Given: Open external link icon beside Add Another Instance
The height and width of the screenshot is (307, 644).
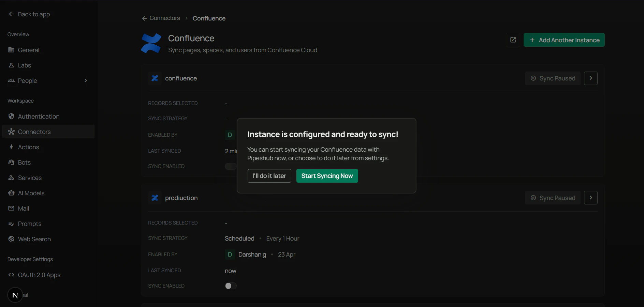Looking at the screenshot, I should (513, 40).
